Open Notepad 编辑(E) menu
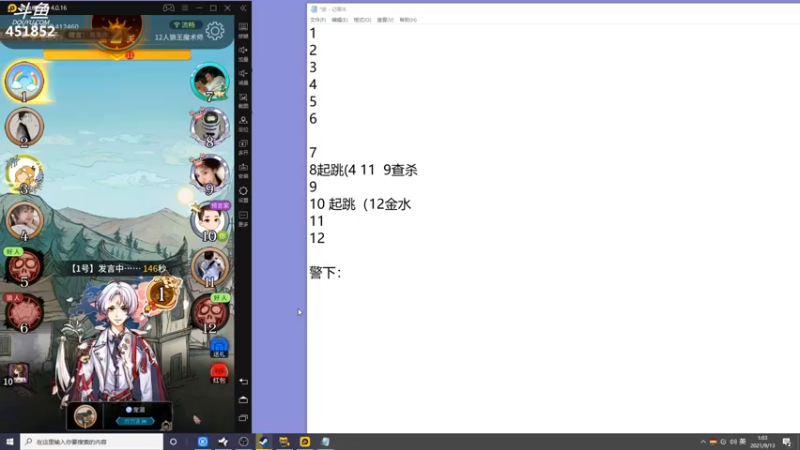800x450 pixels. coord(339,20)
